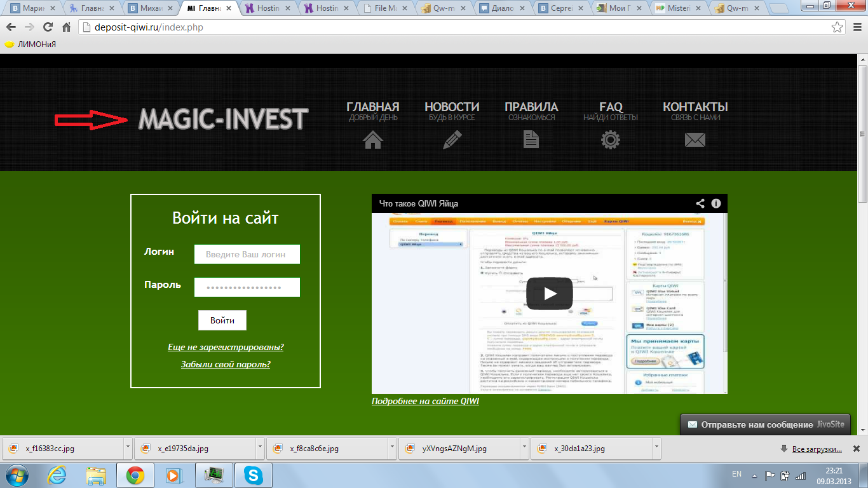Focus the Логин input field
The width and height of the screenshot is (868, 488).
point(247,254)
